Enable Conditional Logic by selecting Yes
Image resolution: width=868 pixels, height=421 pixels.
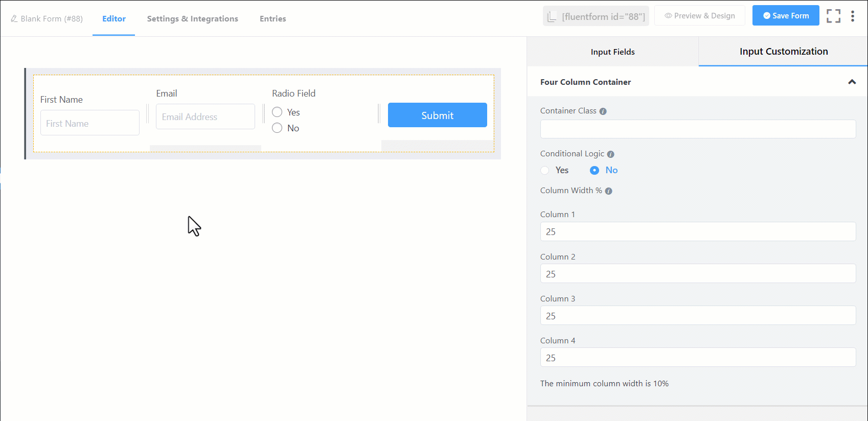(545, 171)
